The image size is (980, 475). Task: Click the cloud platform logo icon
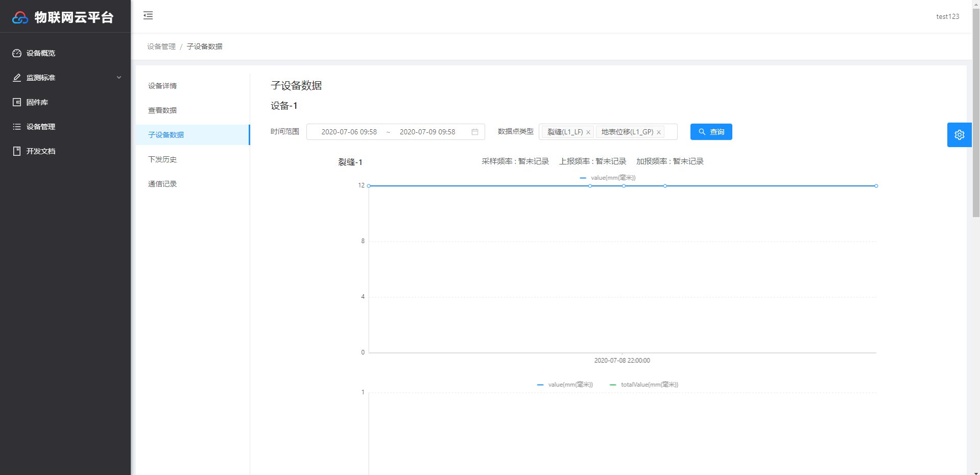coord(20,17)
